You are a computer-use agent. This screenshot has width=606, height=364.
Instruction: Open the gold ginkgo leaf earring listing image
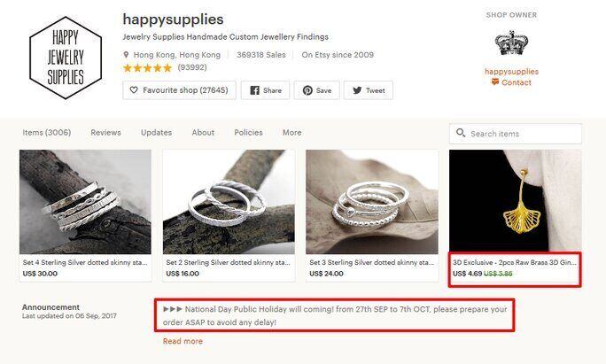click(x=515, y=202)
